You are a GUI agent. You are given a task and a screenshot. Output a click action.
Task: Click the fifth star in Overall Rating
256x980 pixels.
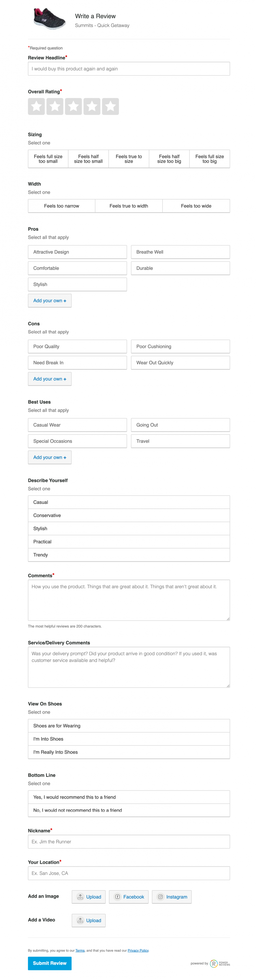pos(110,107)
